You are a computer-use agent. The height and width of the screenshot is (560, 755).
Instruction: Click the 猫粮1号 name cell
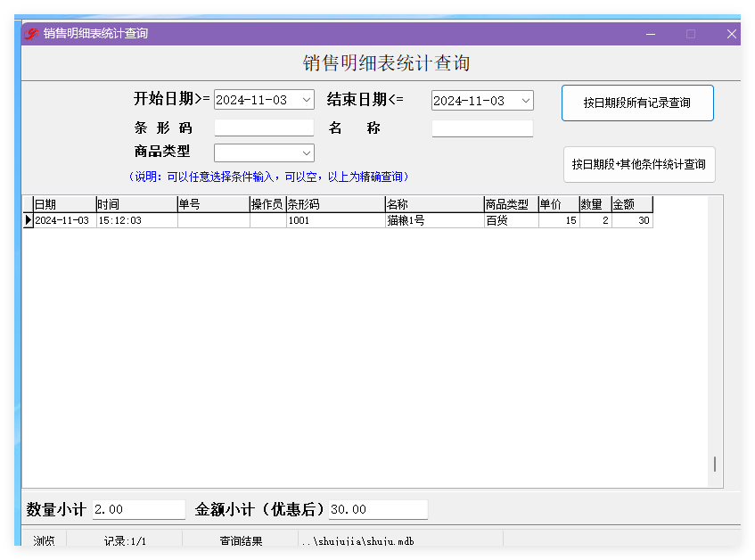tap(435, 220)
